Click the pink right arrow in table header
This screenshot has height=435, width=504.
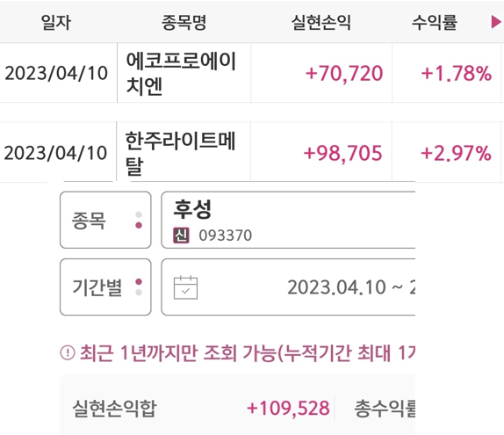click(496, 22)
